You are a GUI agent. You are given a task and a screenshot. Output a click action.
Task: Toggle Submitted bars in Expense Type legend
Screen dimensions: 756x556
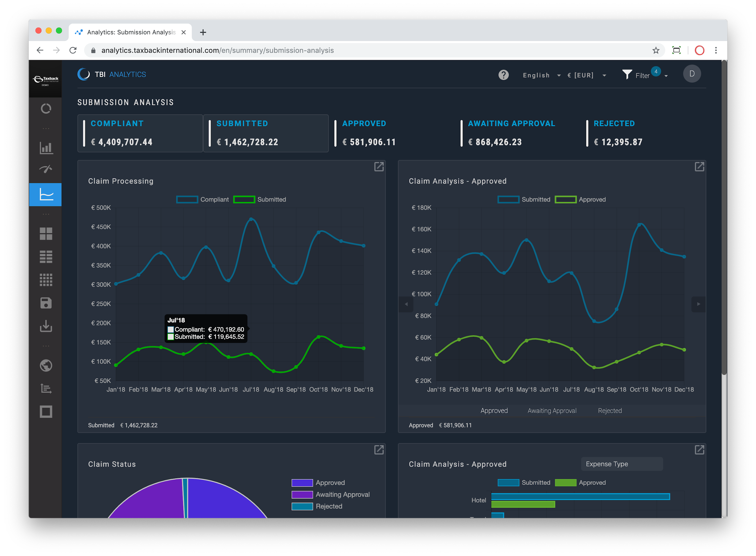[x=523, y=483]
